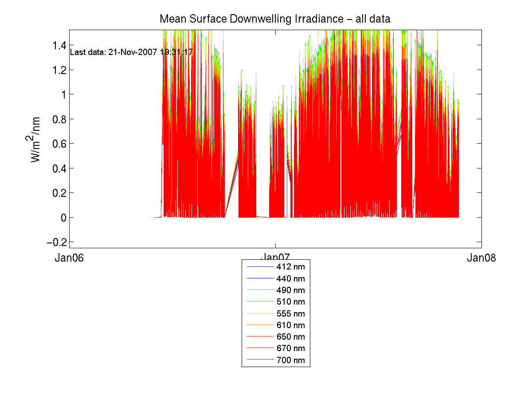The height and width of the screenshot is (399, 532).
Task: Click the 490 nm legend entry text
Action: click(290, 290)
